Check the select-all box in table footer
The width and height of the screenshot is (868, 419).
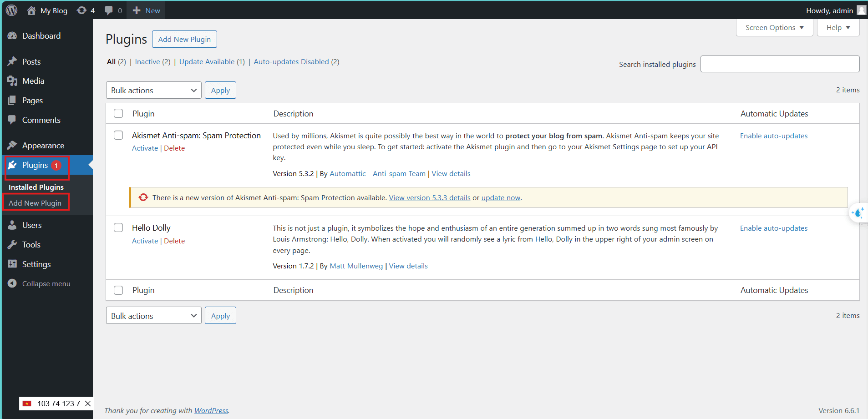pos(118,290)
